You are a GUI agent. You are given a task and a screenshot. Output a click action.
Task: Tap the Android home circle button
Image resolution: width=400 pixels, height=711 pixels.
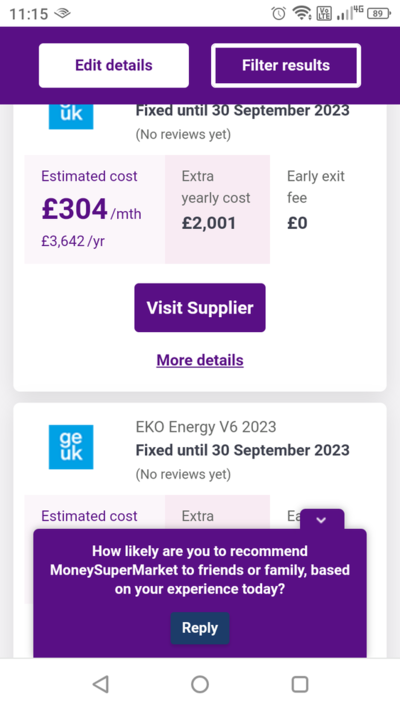pyautogui.click(x=200, y=684)
